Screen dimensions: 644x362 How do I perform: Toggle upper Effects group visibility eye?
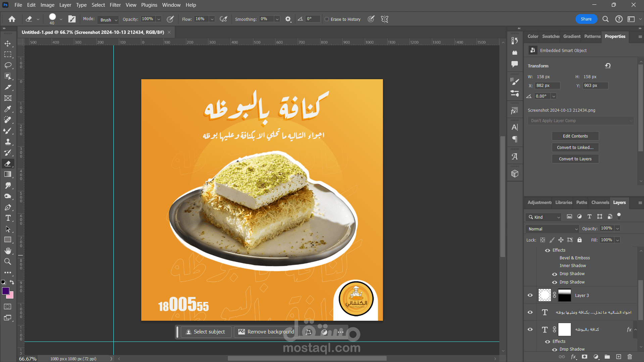pos(548,250)
